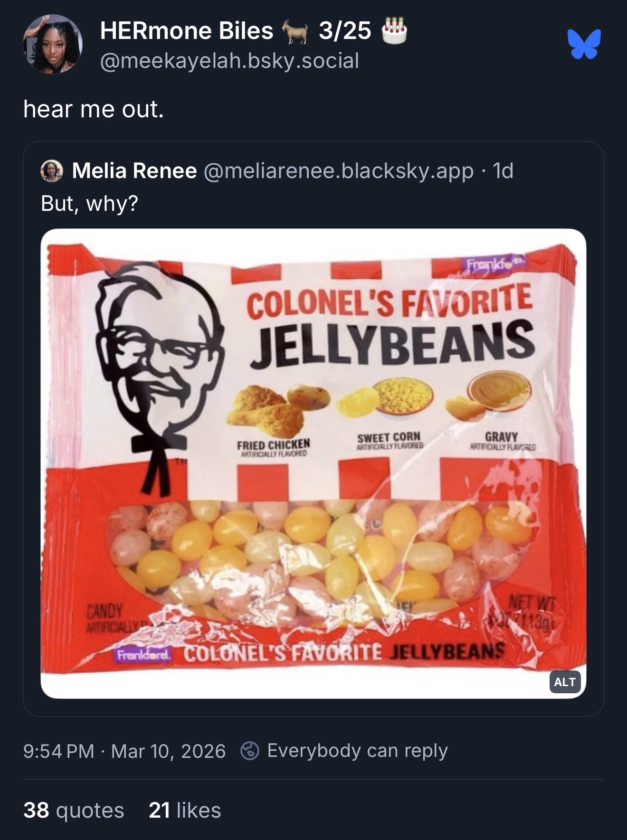
Task: View the 38 quotes list
Action: click(x=74, y=810)
